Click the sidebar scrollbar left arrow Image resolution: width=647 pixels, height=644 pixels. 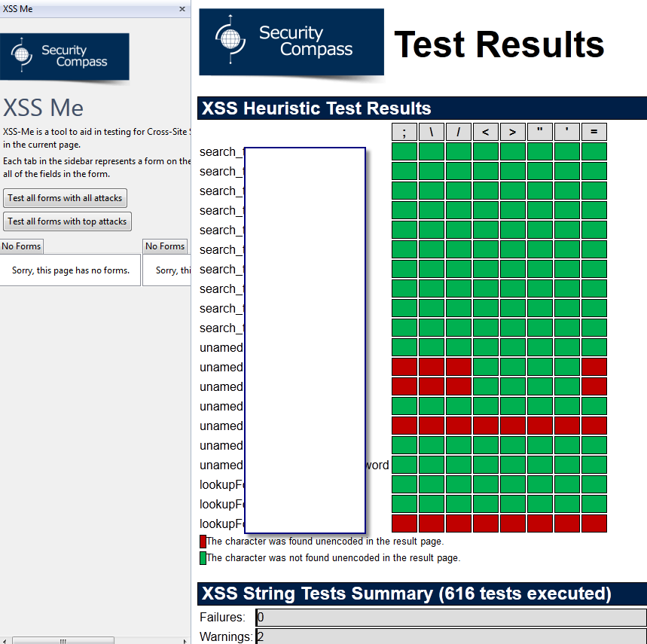click(4, 641)
